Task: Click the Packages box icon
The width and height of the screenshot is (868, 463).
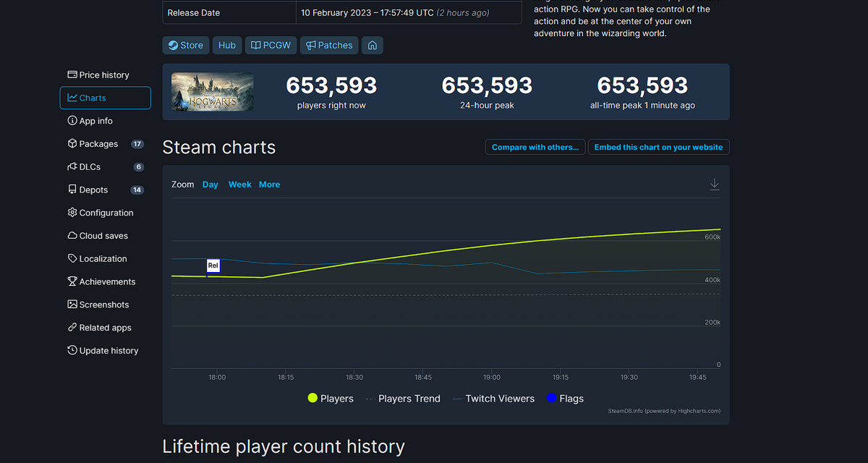Action: click(72, 144)
